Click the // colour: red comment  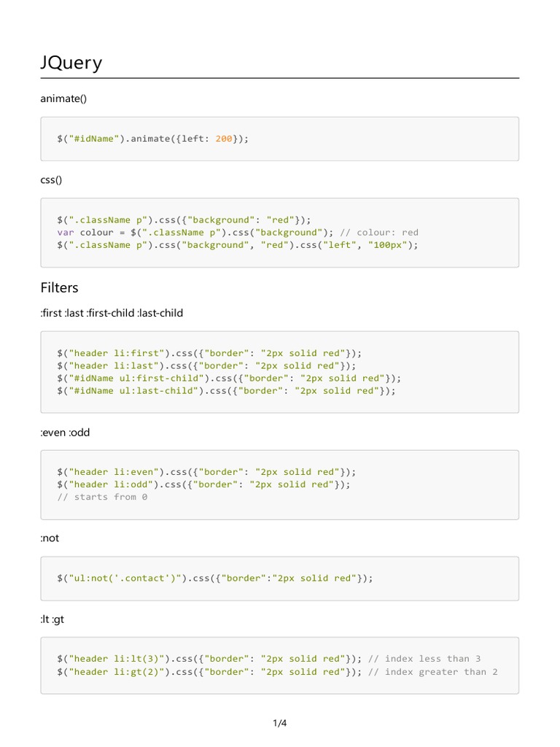pos(379,233)
